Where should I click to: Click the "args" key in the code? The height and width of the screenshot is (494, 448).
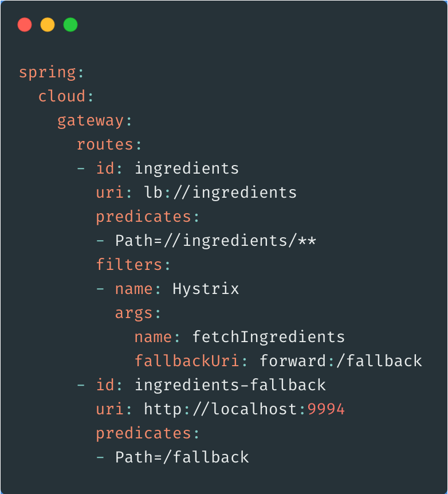click(x=134, y=313)
